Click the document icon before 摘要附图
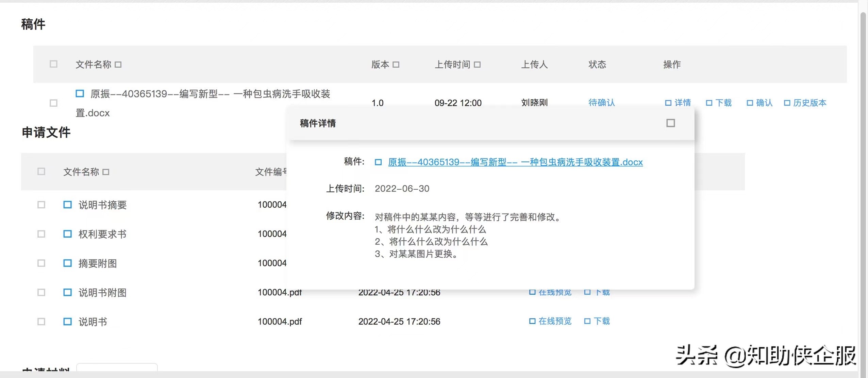 pyautogui.click(x=67, y=263)
